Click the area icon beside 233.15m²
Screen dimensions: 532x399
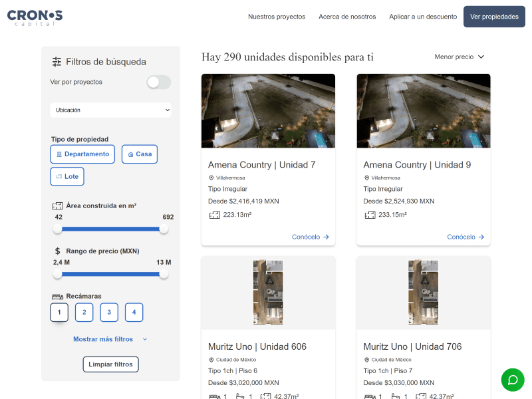370,215
